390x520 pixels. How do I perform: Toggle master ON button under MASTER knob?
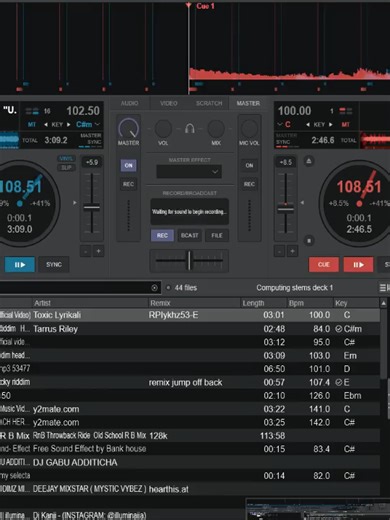click(128, 165)
